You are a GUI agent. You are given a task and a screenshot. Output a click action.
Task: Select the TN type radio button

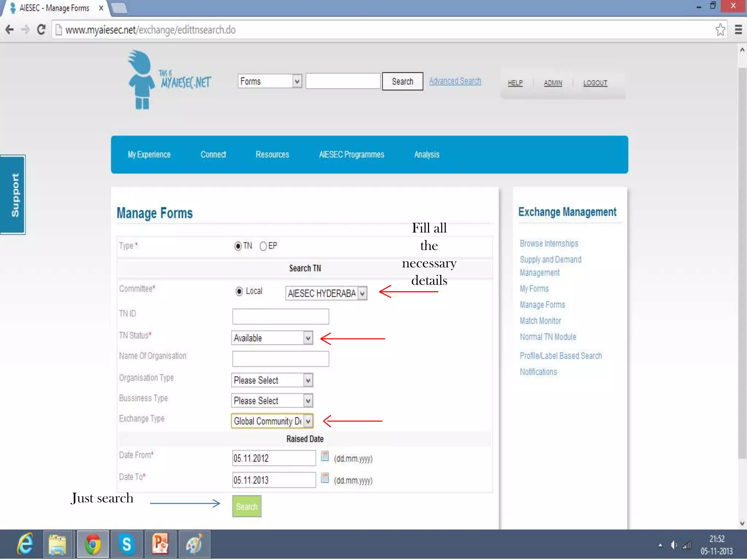pos(238,246)
